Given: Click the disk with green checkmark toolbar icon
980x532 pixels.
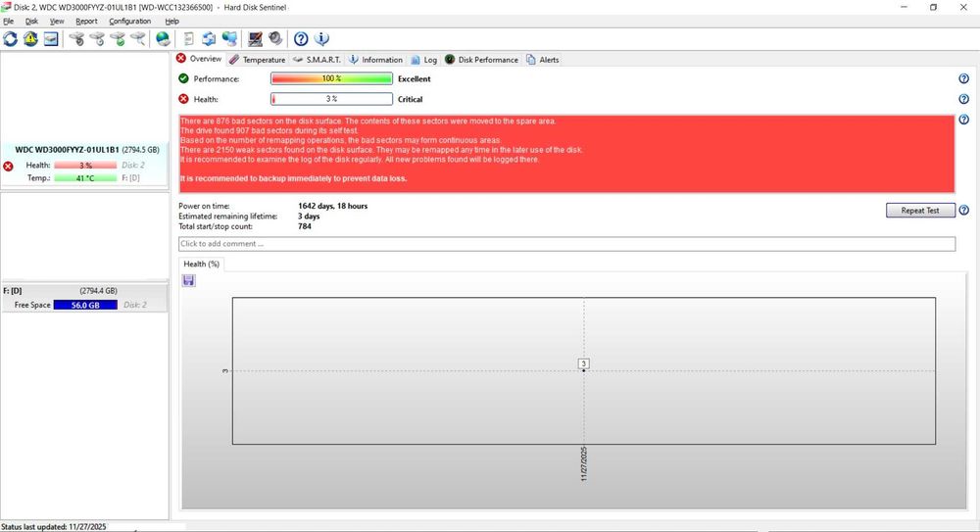Looking at the screenshot, I should point(118,39).
